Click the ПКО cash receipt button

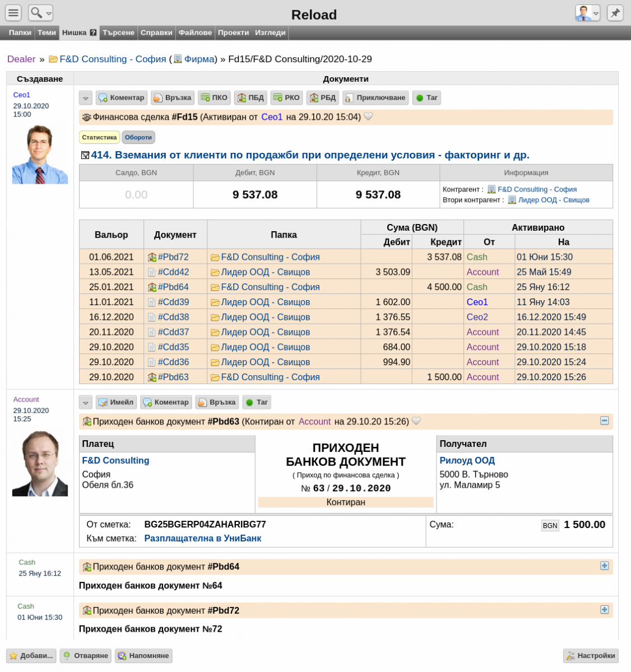tap(214, 97)
